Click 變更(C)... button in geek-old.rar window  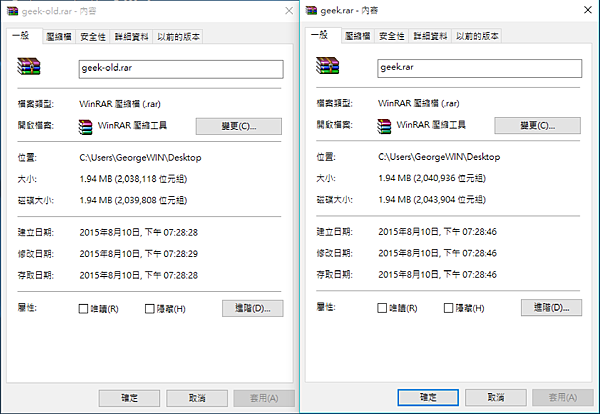click(x=239, y=126)
